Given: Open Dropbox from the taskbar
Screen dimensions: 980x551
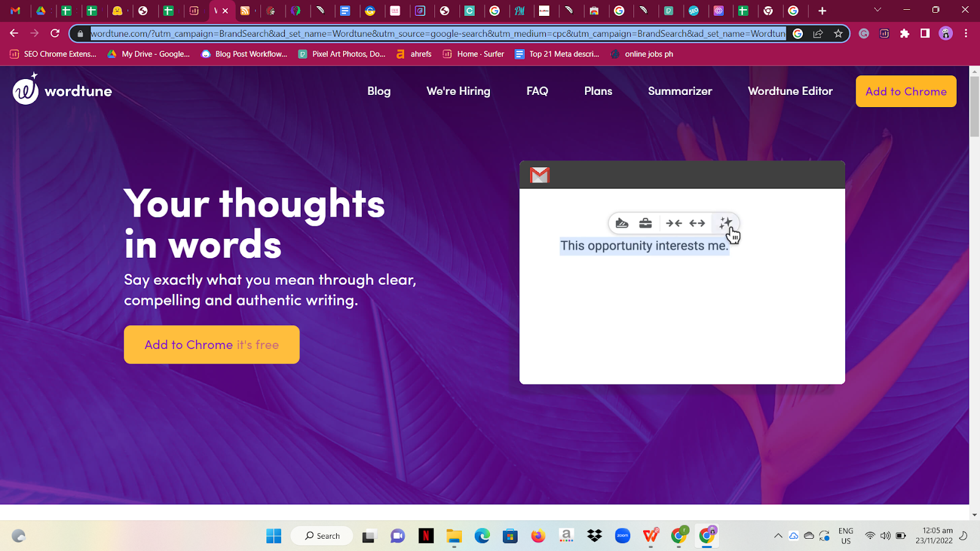Looking at the screenshot, I should (x=594, y=536).
